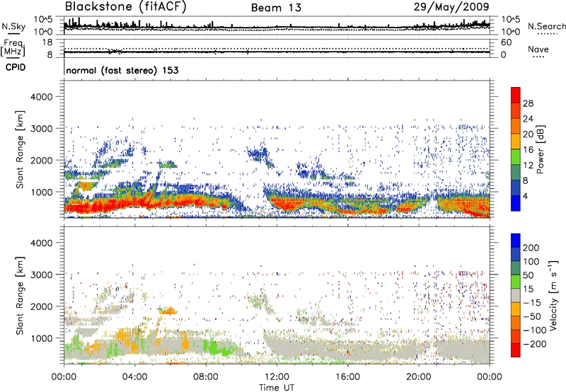The height and width of the screenshot is (392, 566).
Task: Click the left 10^5 noise axis tick
Action: [43, 19]
